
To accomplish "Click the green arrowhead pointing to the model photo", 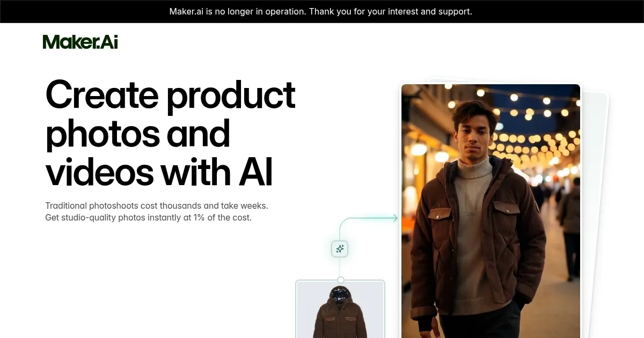I will click(395, 218).
